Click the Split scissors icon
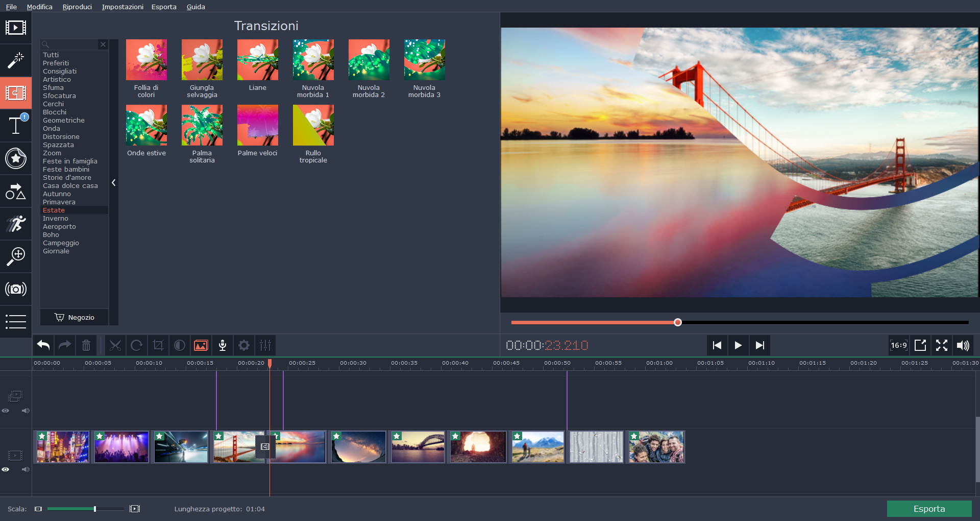The height and width of the screenshot is (521, 980). [x=115, y=346]
